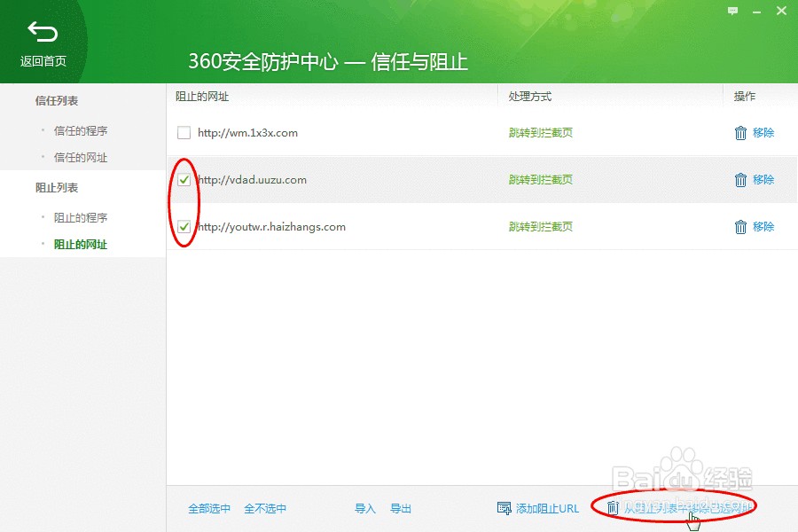Image resolution: width=798 pixels, height=532 pixels.
Task: Click the 添加阻止URL add icon
Action: coord(504,508)
